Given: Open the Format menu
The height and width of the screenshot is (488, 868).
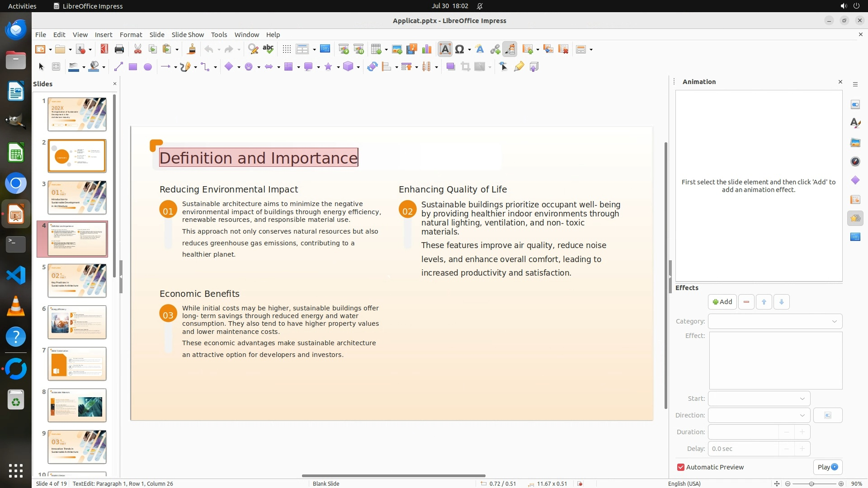Looking at the screenshot, I should click(x=131, y=34).
